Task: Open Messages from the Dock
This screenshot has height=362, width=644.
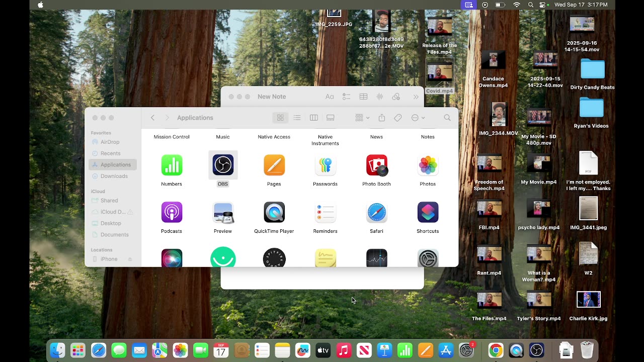Action: 119,350
